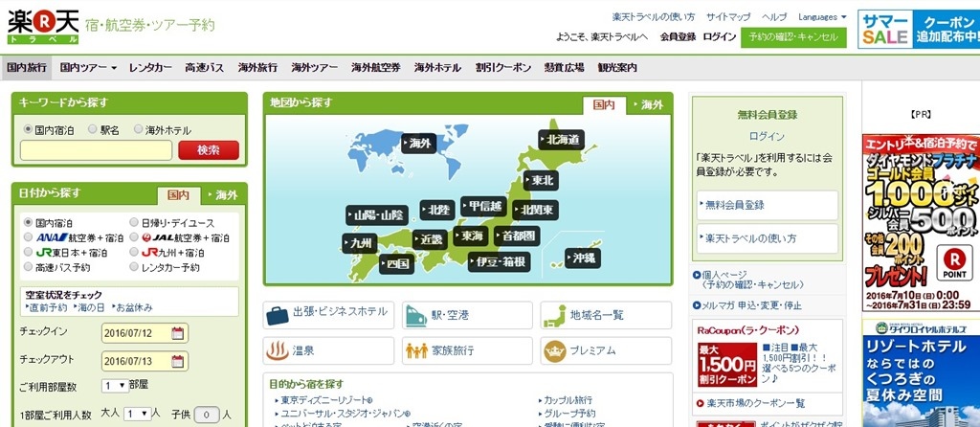The height and width of the screenshot is (427, 980).
Task: Select 東海 region on the map
Action: click(x=471, y=236)
